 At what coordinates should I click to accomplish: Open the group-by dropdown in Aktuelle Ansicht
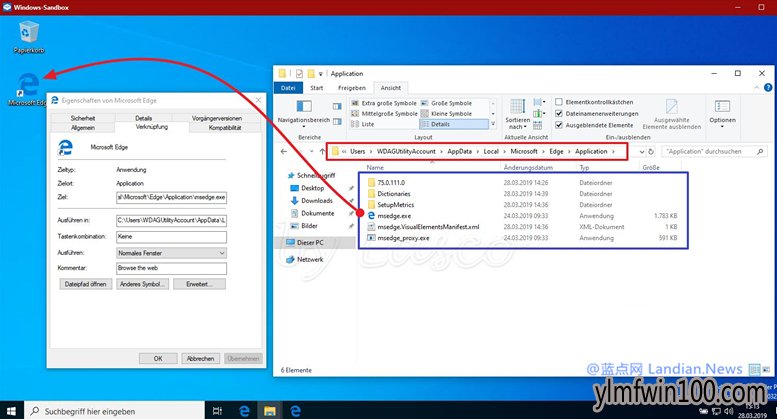pyautogui.click(x=539, y=102)
